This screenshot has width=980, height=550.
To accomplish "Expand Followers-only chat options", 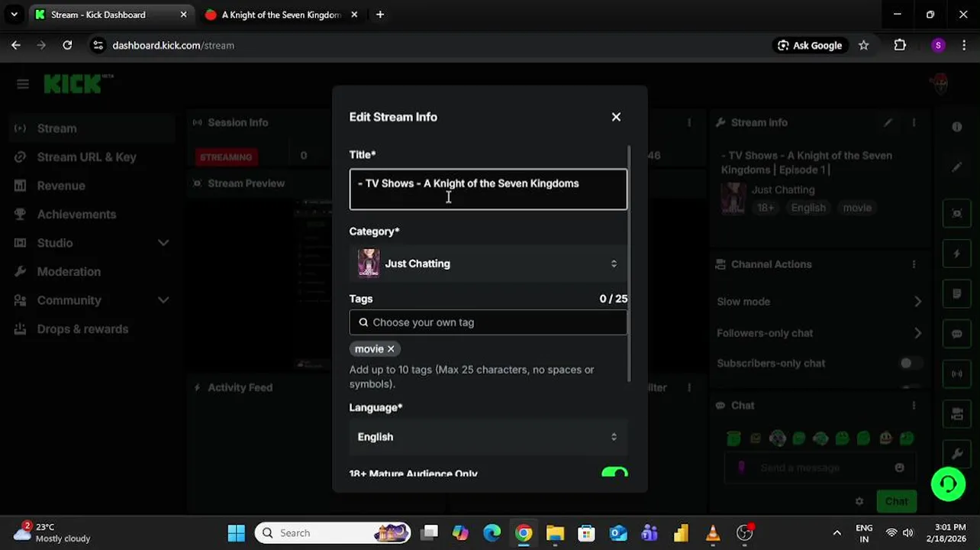I will coord(917,333).
